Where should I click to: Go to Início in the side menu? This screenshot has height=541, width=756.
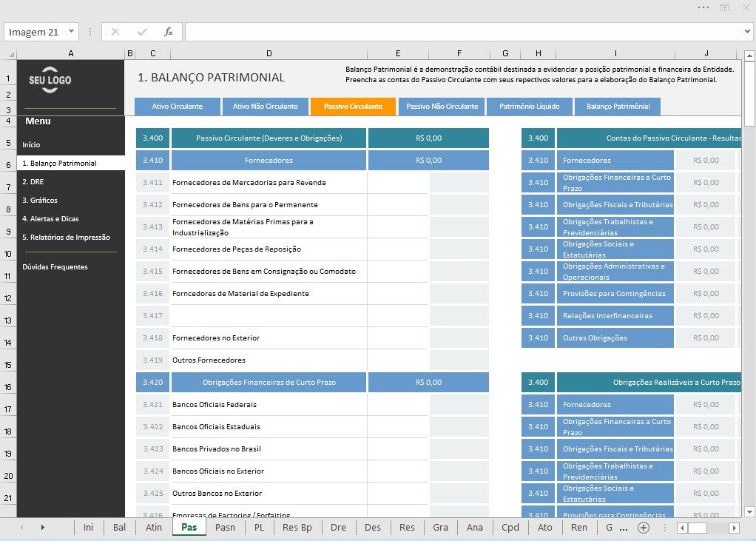tap(31, 144)
